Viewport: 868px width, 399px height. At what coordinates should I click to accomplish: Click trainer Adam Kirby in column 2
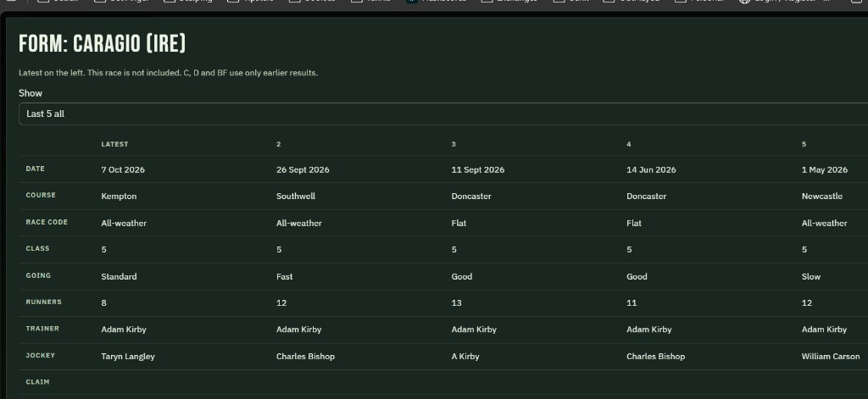(299, 330)
